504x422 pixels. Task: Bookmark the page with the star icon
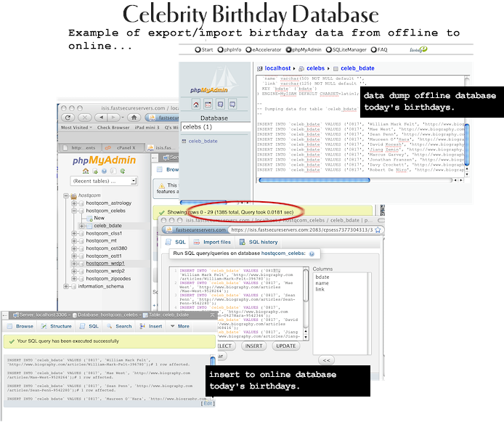(378, 230)
